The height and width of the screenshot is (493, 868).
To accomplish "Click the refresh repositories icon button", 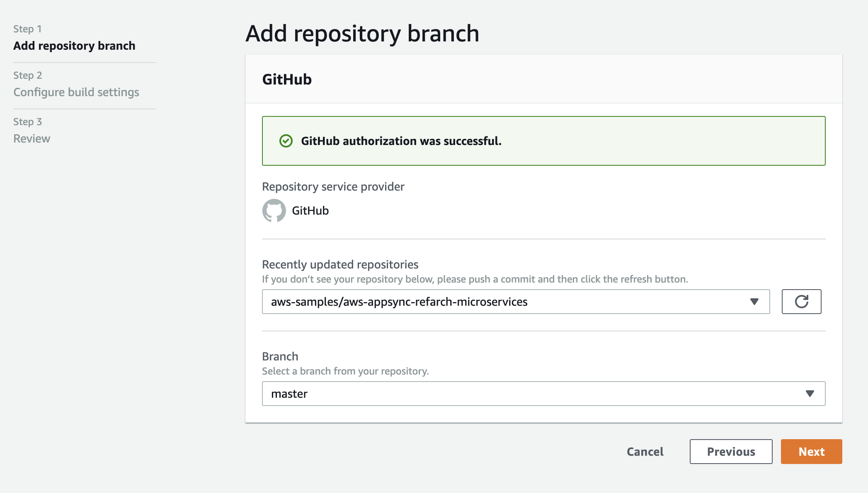I will tap(801, 302).
